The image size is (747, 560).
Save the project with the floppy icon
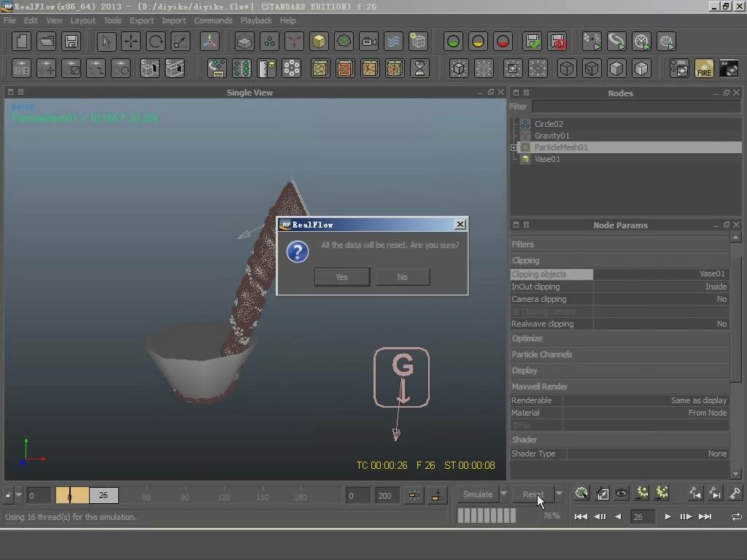pyautogui.click(x=71, y=42)
